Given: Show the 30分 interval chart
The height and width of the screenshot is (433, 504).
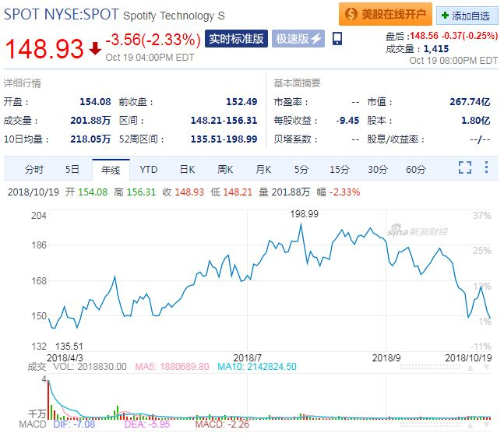Looking at the screenshot, I should pyautogui.click(x=378, y=169).
